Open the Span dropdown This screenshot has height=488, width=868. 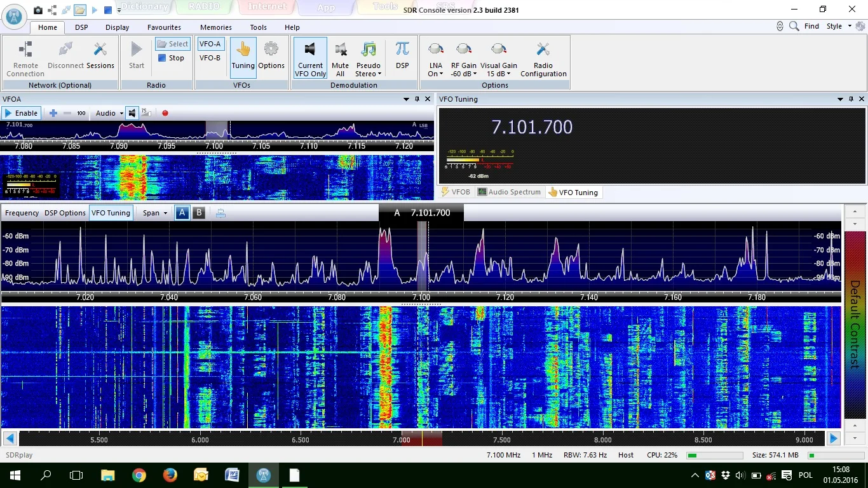coord(155,213)
